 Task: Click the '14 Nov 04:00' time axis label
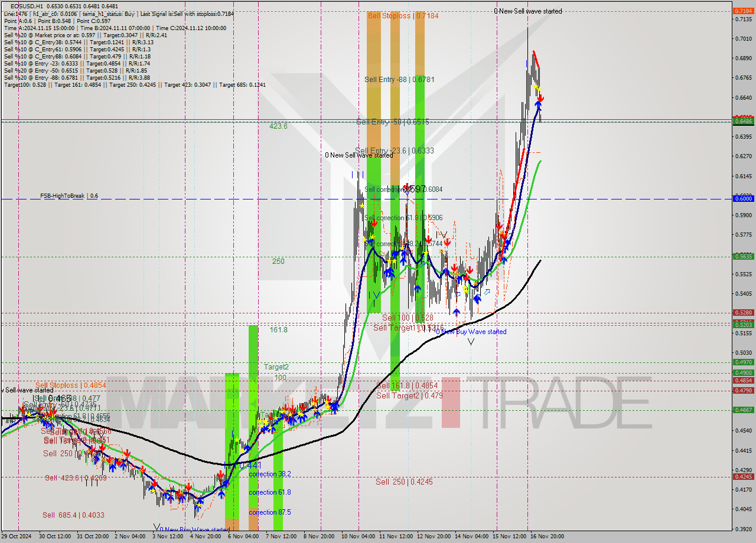pos(472,537)
